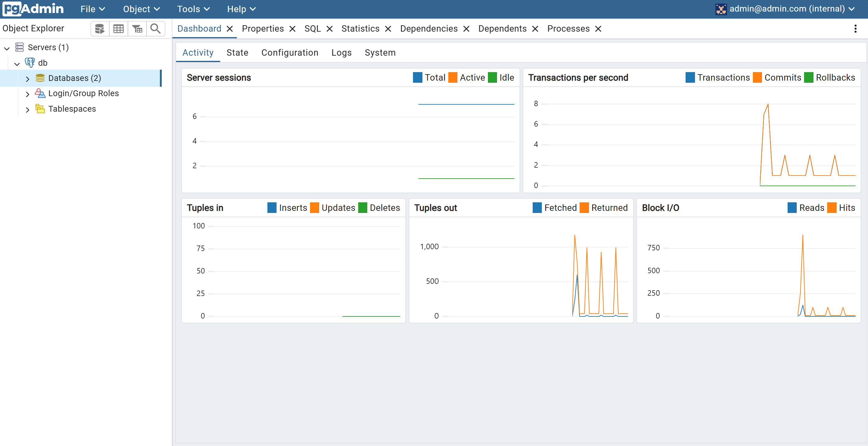Collapse the db server node

click(17, 63)
